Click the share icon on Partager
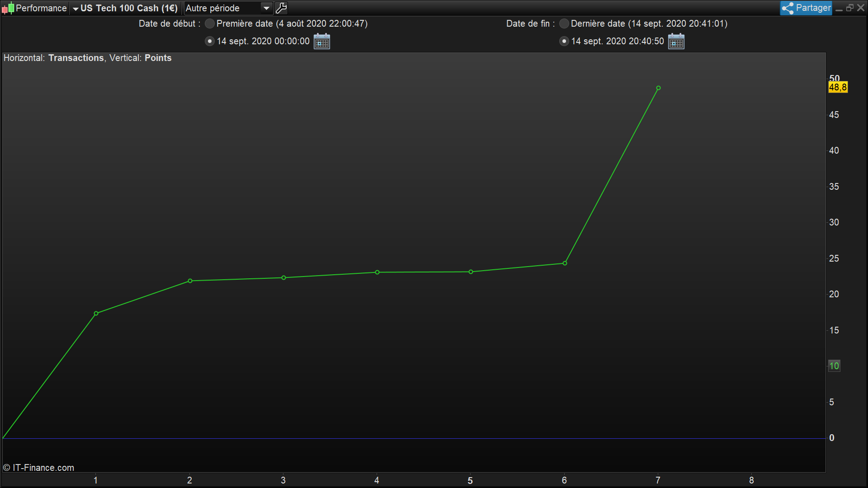This screenshot has height=488, width=868. pyautogui.click(x=788, y=8)
